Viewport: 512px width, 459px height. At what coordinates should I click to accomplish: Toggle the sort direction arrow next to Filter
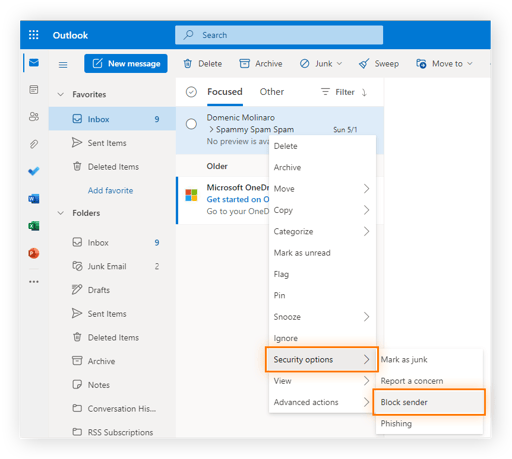(x=364, y=92)
